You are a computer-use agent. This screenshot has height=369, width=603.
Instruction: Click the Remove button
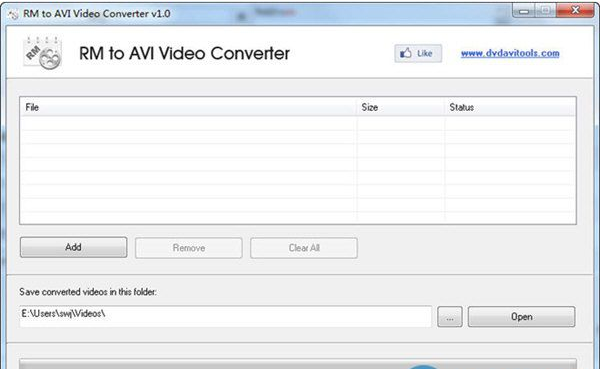(x=188, y=248)
